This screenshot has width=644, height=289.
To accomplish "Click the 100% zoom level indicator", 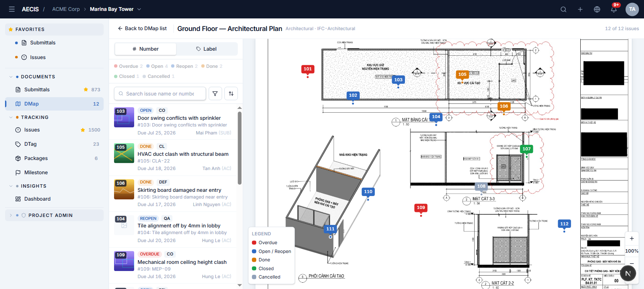I will coord(632,251).
